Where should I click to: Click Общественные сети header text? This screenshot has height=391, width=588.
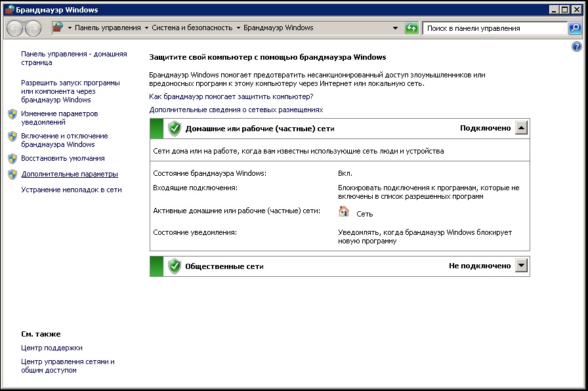point(224,266)
